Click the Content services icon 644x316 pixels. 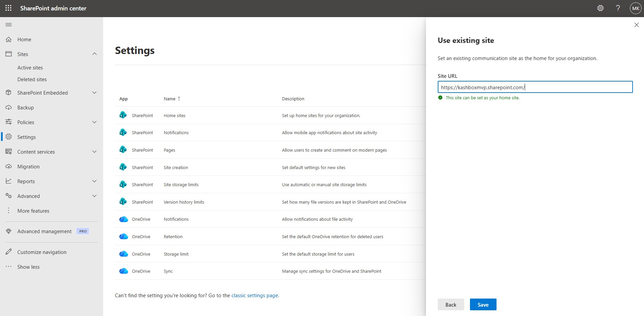tap(9, 152)
